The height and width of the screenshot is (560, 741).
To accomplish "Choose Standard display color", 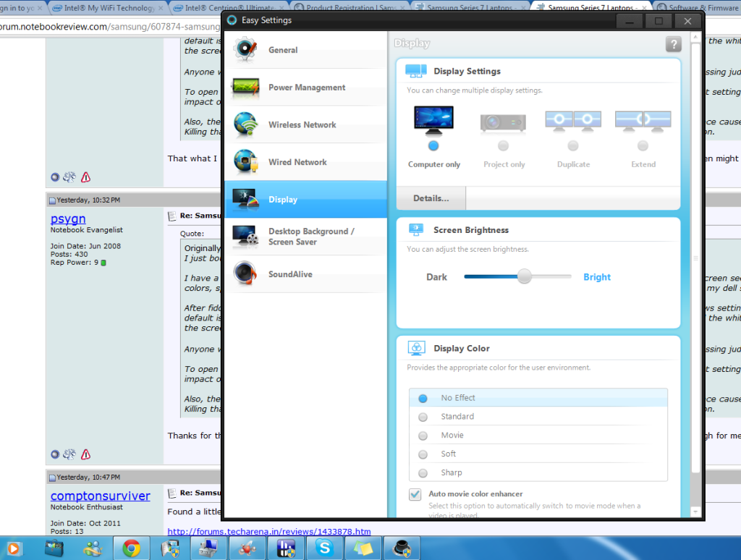I will (x=538, y=416).
